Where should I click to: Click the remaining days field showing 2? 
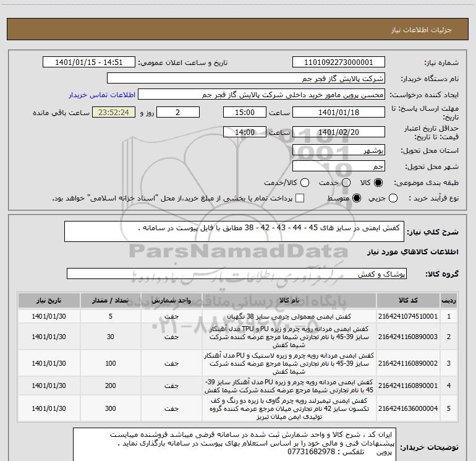(178, 112)
